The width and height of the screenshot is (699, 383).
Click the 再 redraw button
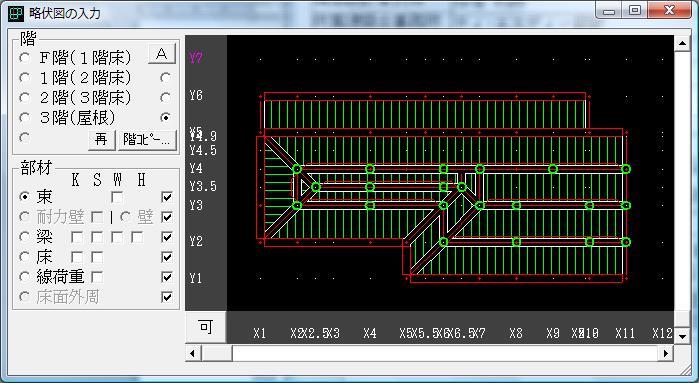[x=101, y=140]
